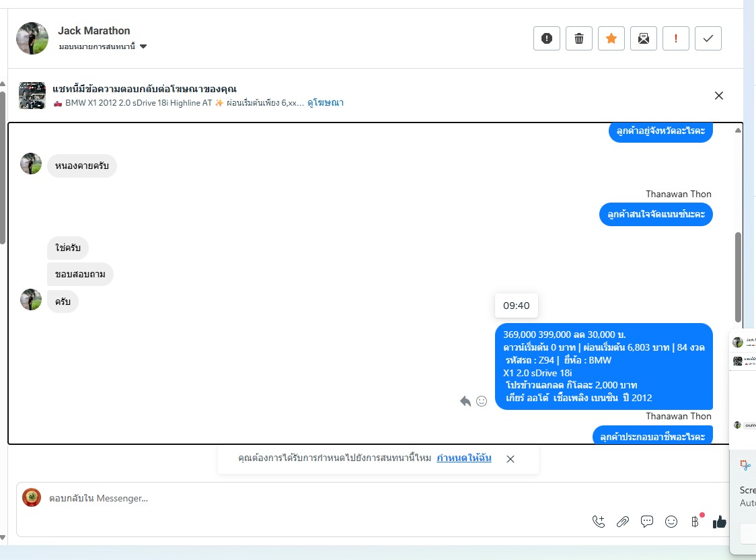This screenshot has width=756, height=560.
Task: Close the assignment prompt bar
Action: 511,459
